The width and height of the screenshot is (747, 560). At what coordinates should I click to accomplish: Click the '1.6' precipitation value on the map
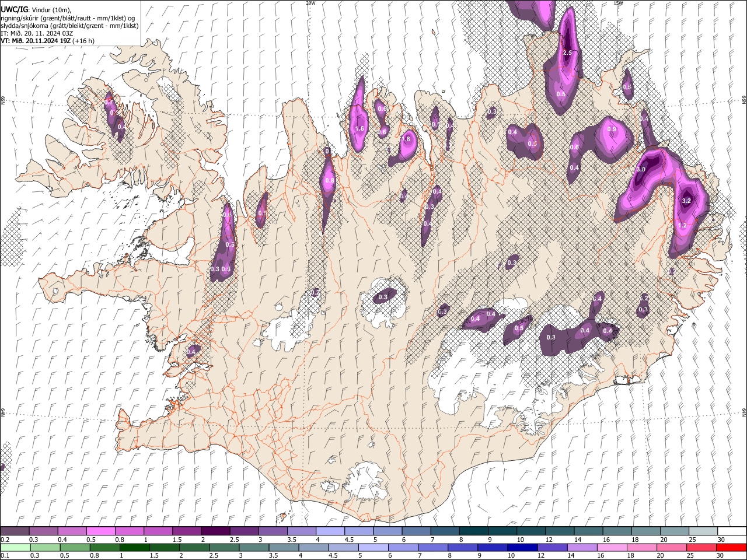tap(359, 128)
